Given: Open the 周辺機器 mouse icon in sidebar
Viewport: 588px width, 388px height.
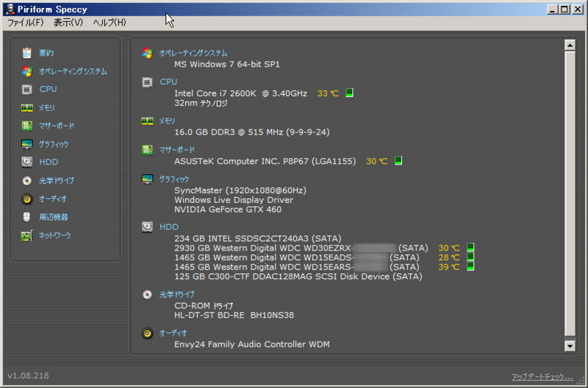Looking at the screenshot, I should [x=26, y=217].
